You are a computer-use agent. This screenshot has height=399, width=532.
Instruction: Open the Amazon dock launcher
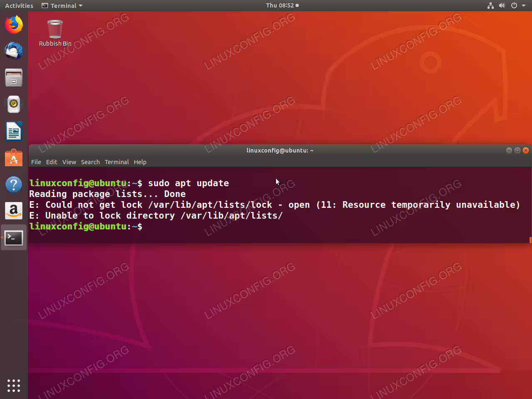tap(14, 211)
